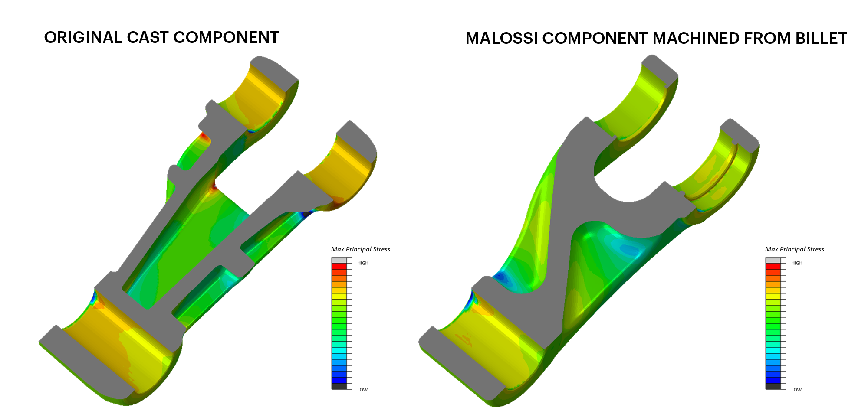Screen dimensions: 868x414
Task: Pick the black bottom swatch in the Malossi legend
Action: [x=773, y=386]
